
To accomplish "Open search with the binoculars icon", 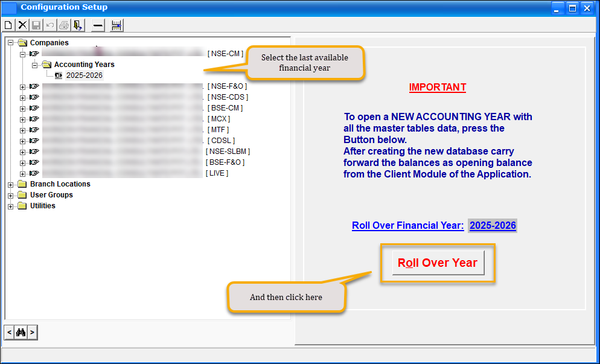I will [21, 332].
